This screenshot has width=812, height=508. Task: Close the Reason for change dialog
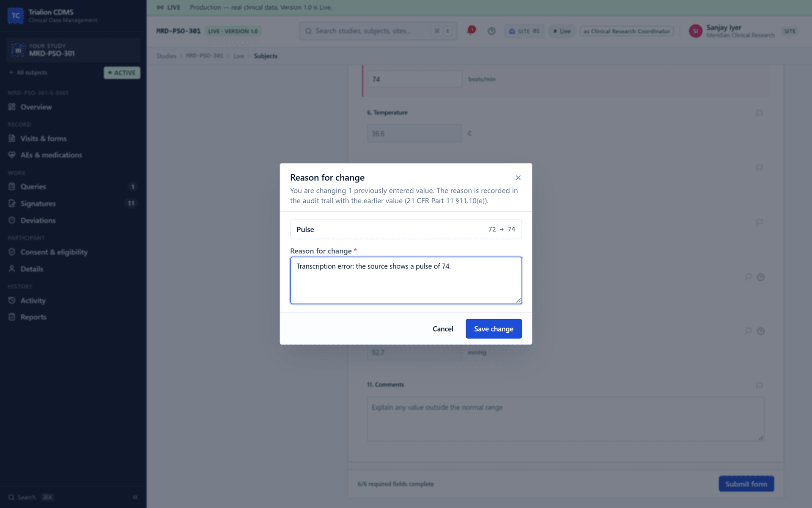518,178
